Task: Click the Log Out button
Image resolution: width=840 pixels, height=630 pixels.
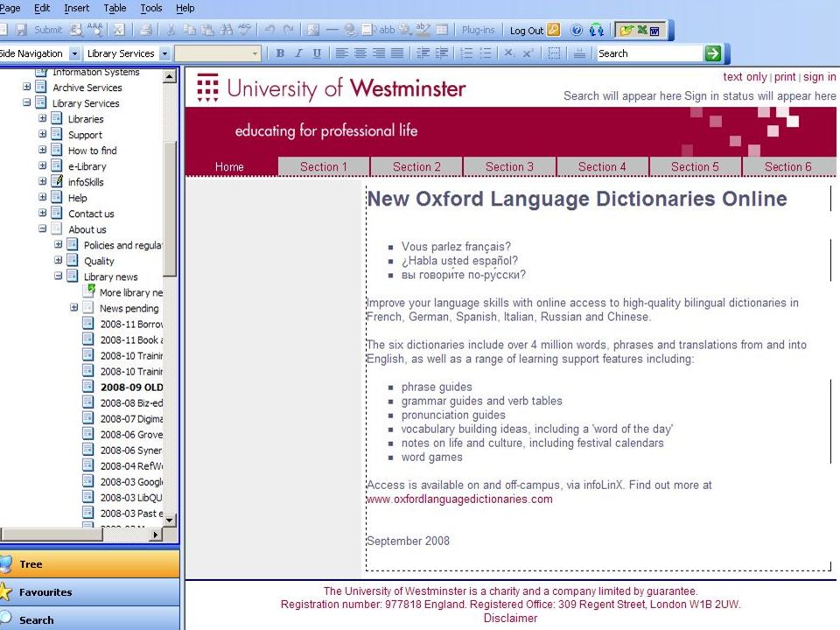Action: [x=535, y=30]
